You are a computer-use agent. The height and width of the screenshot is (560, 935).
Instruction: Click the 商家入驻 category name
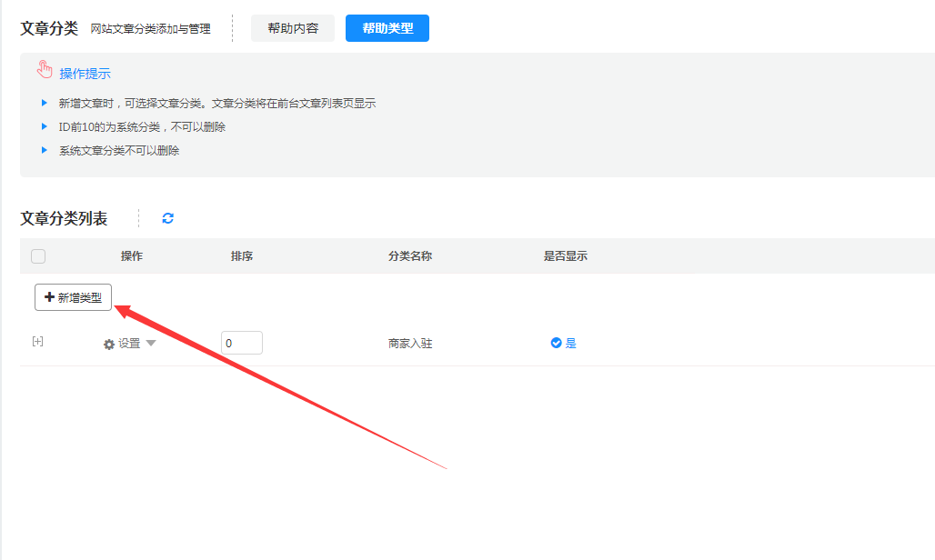[410, 344]
